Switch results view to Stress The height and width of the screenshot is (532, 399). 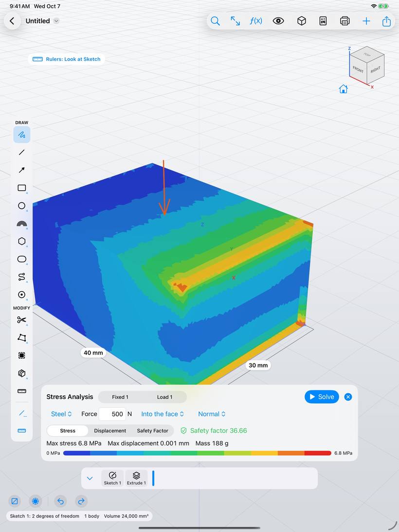tap(68, 431)
